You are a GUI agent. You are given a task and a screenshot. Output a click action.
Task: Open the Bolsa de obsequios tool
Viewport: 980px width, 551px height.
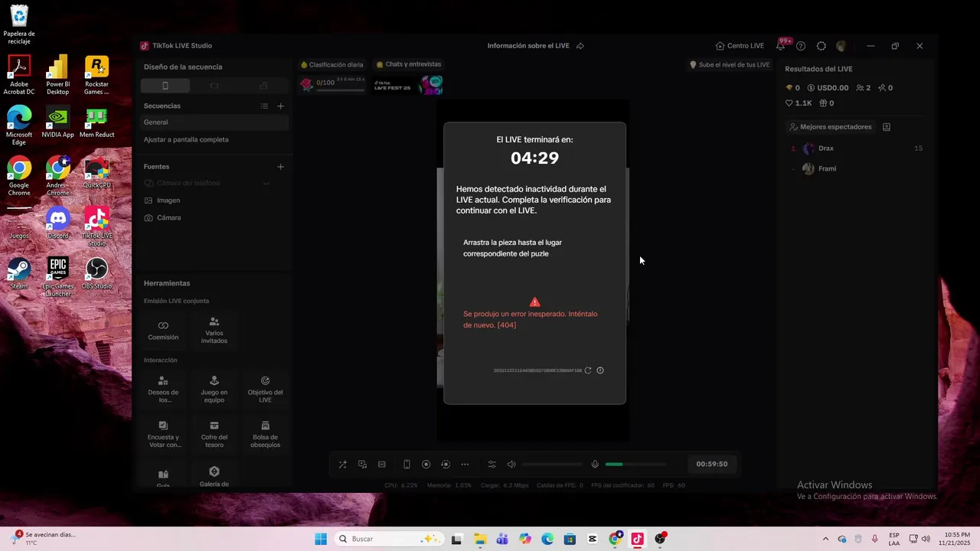[265, 434]
